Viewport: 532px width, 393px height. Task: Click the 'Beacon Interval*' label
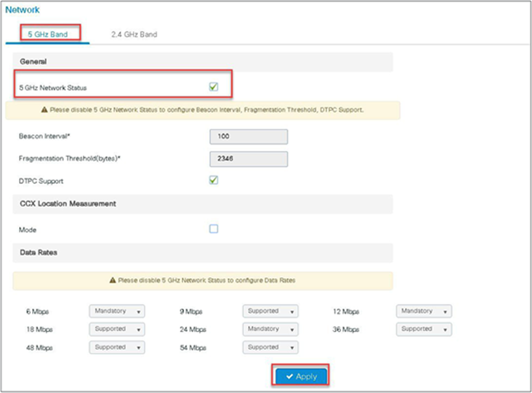coord(44,136)
